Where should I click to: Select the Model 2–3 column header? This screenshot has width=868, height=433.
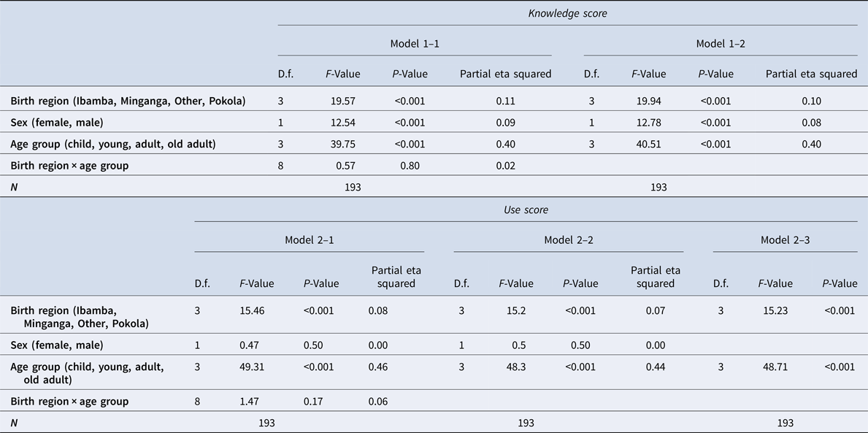click(x=785, y=240)
